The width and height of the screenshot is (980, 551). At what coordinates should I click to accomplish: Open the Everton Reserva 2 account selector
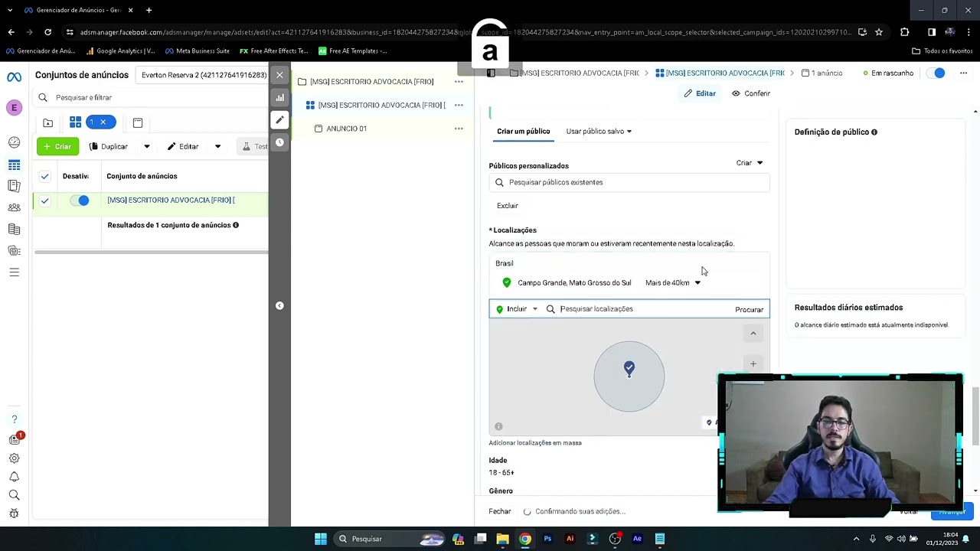[202, 75]
